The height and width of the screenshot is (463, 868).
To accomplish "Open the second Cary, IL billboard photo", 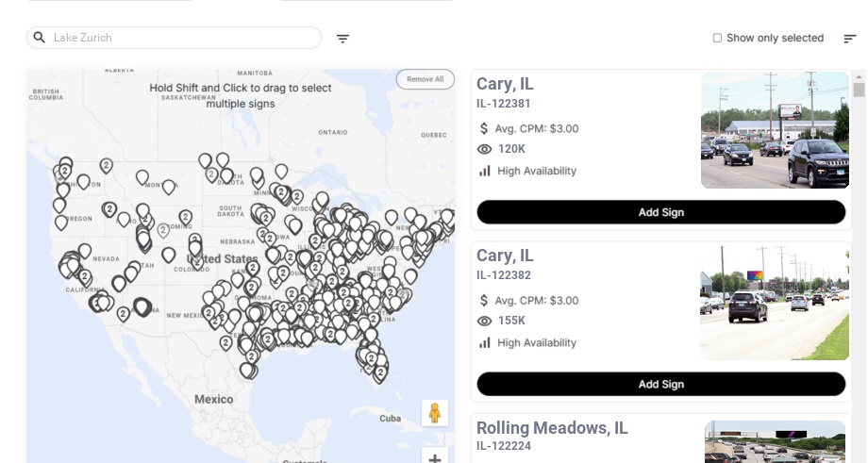I will [775, 303].
